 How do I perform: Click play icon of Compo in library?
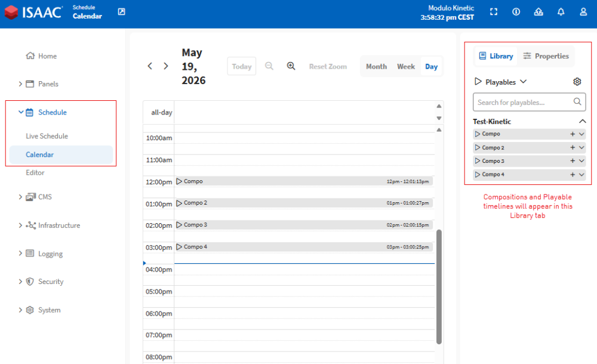pos(478,134)
